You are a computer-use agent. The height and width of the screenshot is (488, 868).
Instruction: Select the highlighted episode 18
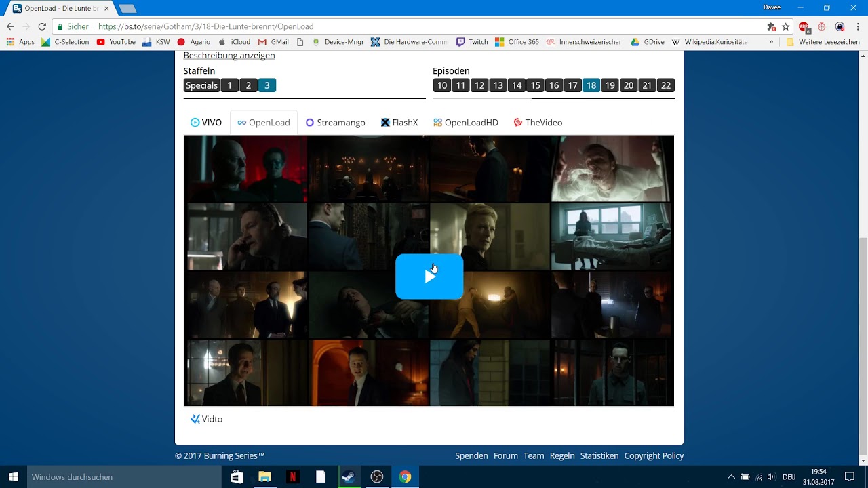pos(591,85)
